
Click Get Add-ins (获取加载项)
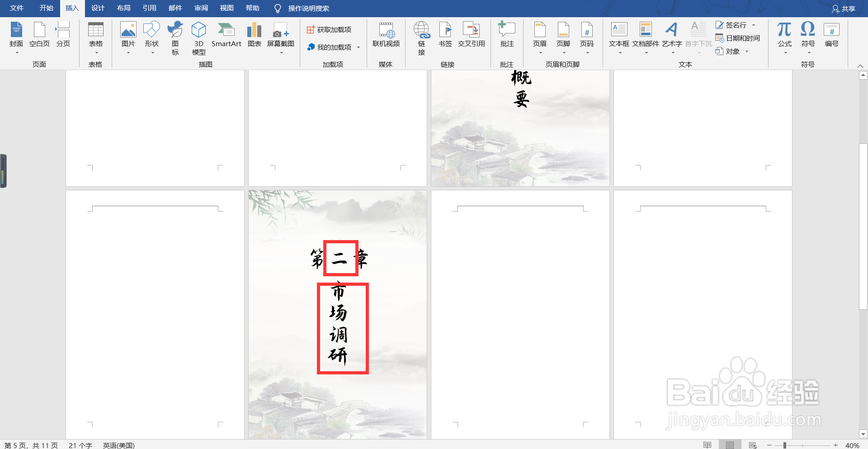[x=329, y=29]
